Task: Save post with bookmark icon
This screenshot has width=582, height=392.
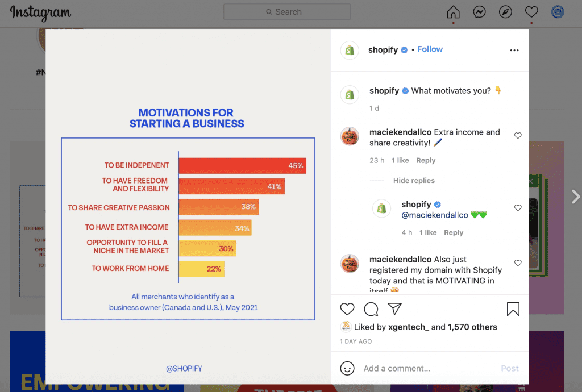Action: click(x=513, y=309)
